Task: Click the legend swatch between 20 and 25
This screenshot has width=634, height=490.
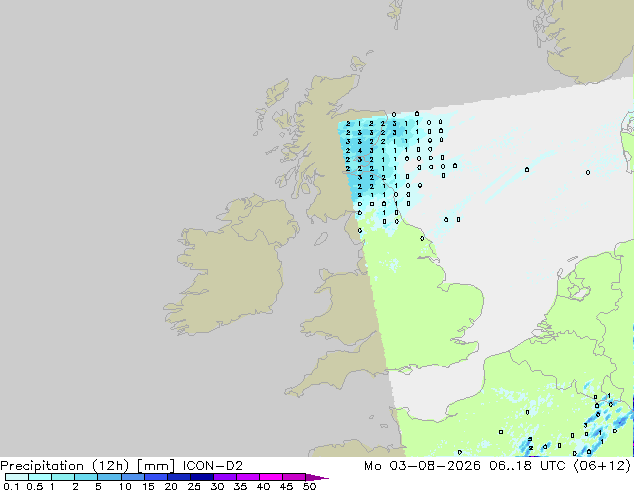Action: click(179, 477)
